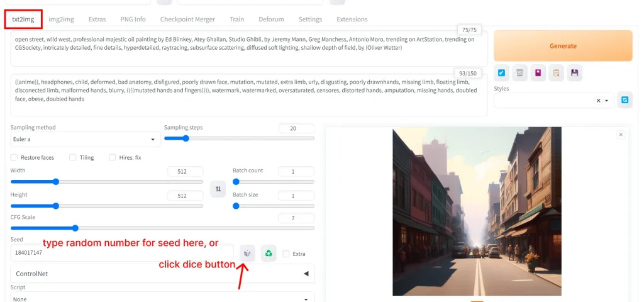Click the pink picture extra networks icon
The height and width of the screenshot is (302, 644).
pyautogui.click(x=538, y=73)
